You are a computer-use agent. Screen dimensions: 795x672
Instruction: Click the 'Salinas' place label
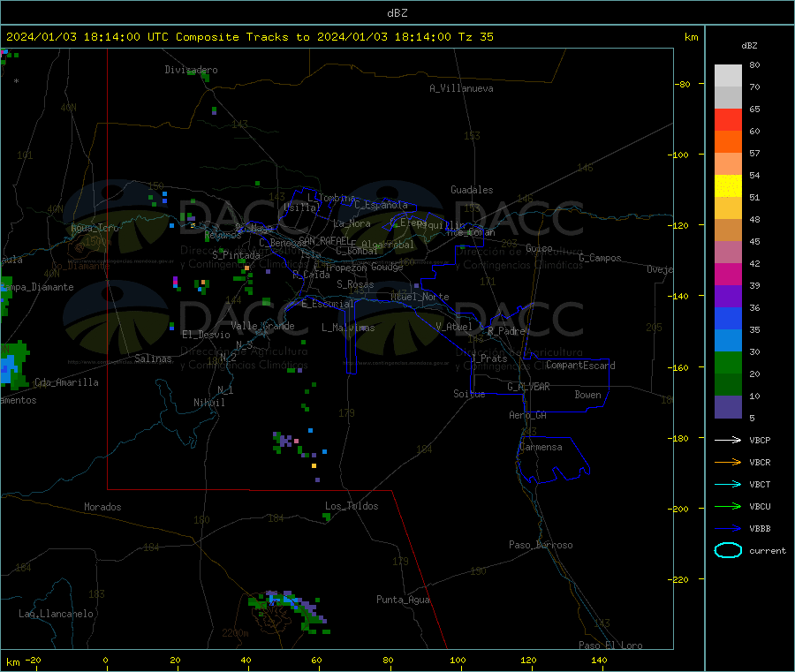coord(153,359)
